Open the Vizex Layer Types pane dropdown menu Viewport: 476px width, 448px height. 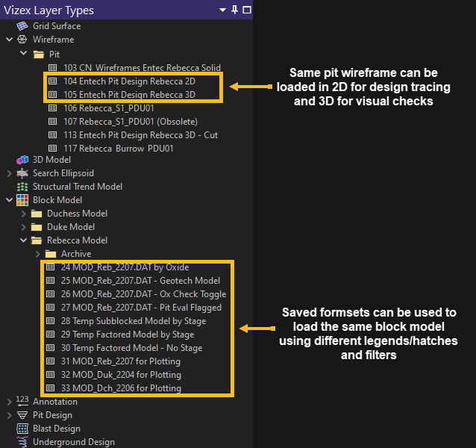222,10
